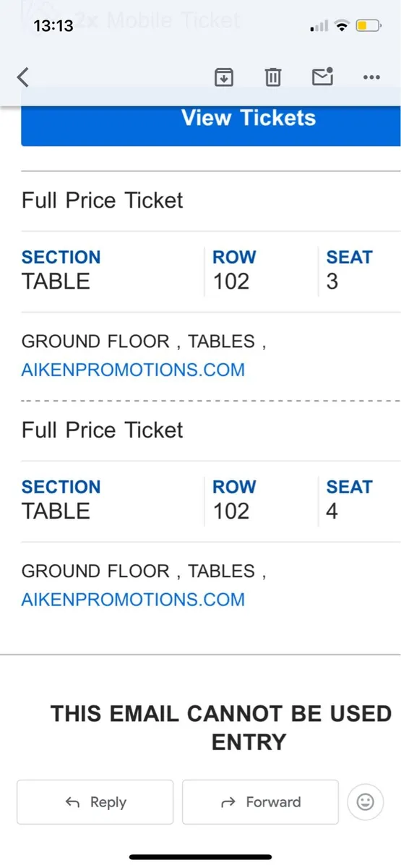Tap the 13:13 clock in status bar
Image resolution: width=401 pixels, height=868 pixels.
click(53, 26)
